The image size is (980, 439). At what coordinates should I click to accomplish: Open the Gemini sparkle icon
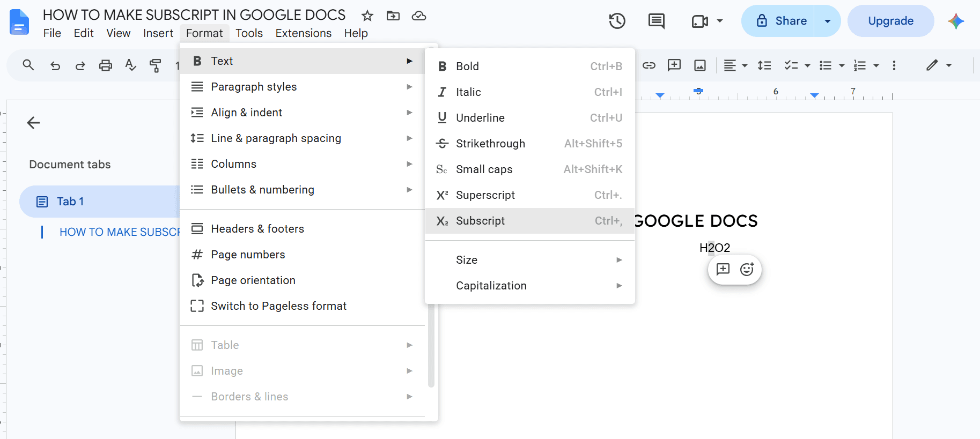pyautogui.click(x=956, y=21)
